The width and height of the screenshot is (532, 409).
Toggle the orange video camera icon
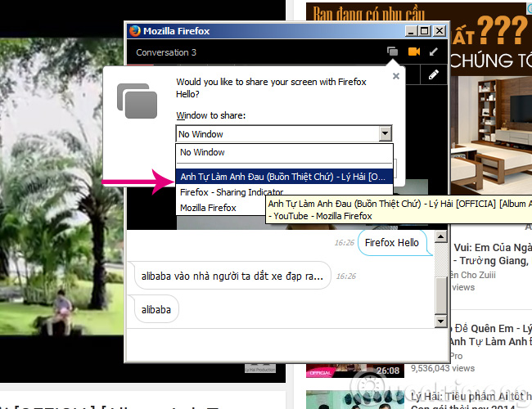414,52
